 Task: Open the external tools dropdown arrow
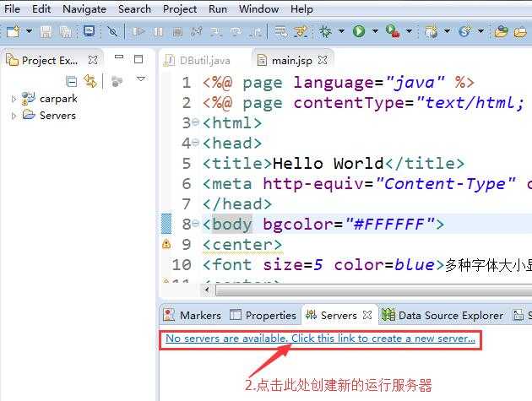point(410,31)
